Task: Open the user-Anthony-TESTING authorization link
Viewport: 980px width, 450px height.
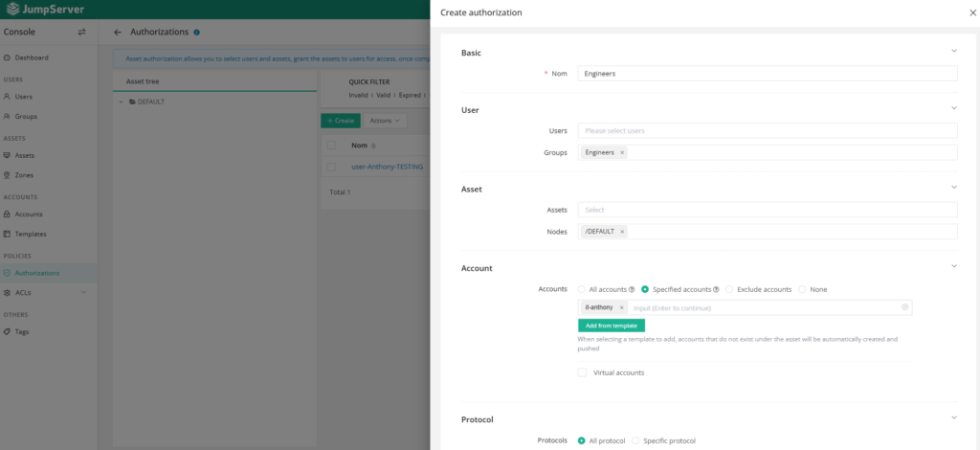Action: point(388,167)
